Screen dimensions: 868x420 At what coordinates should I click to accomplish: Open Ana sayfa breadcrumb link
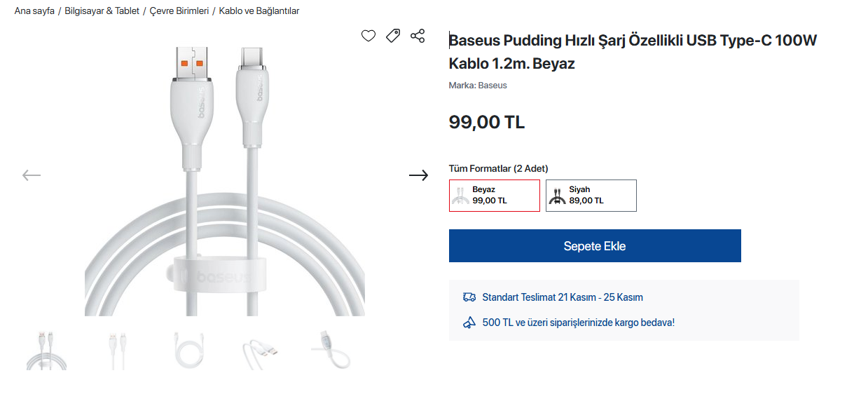point(34,11)
